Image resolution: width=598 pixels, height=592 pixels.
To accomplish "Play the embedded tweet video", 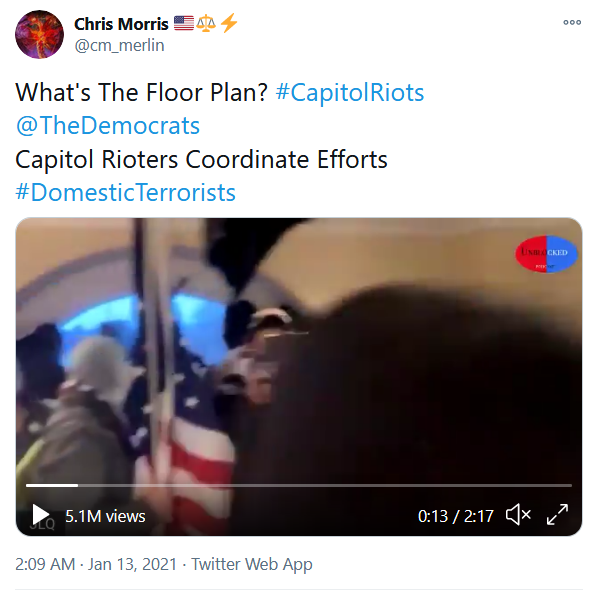I will click(40, 515).
